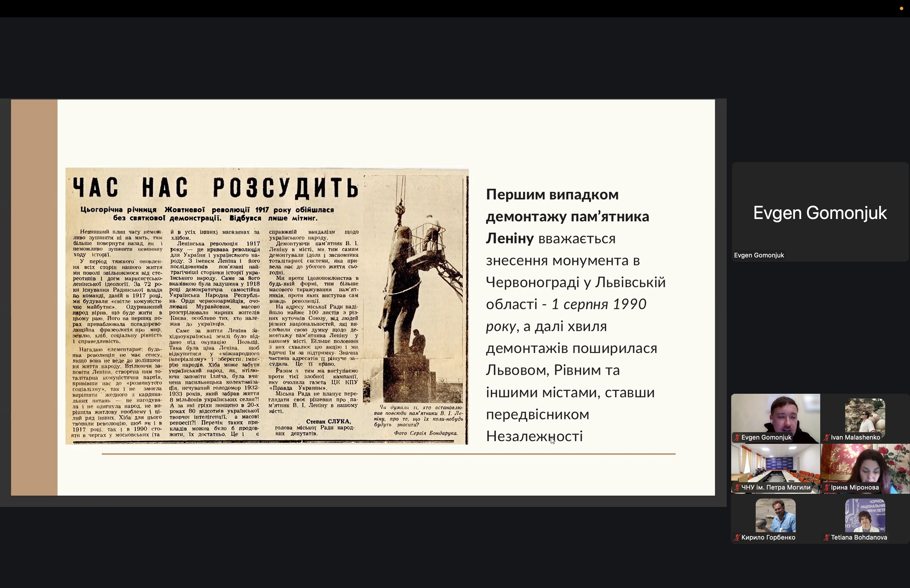Image resolution: width=910 pixels, height=588 pixels.
Task: Click muted mic icon beside Evgen Gomonjuk thumbnail
Action: point(737,437)
